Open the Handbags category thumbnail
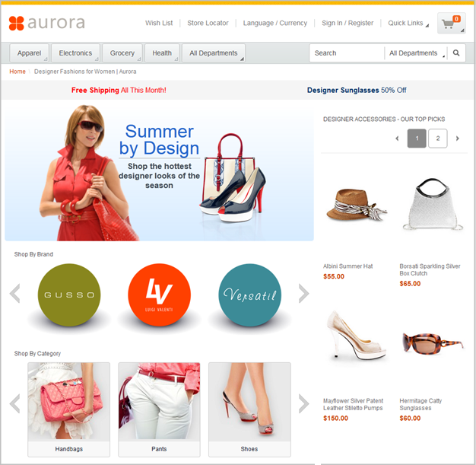 pos(69,409)
